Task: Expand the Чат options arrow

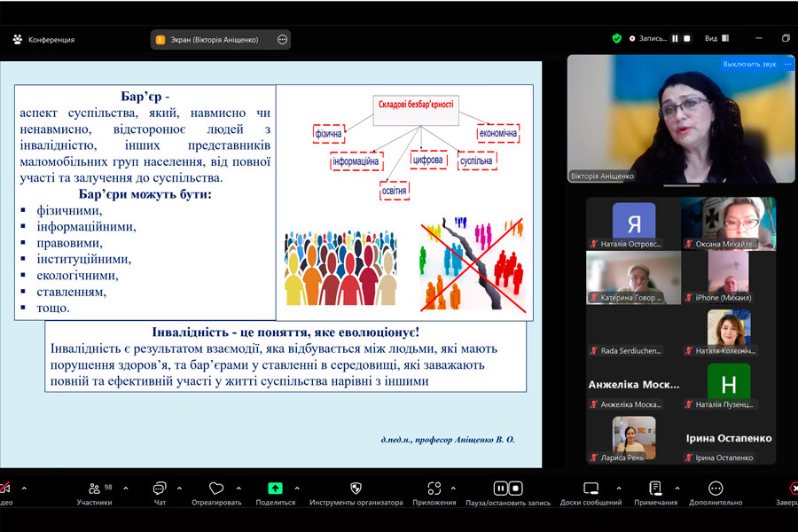Action: [x=180, y=489]
